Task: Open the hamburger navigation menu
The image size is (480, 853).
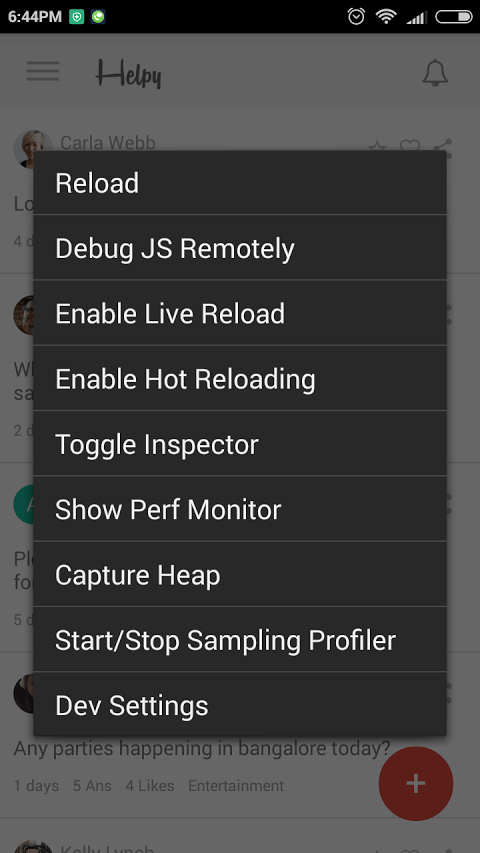Action: click(42, 71)
